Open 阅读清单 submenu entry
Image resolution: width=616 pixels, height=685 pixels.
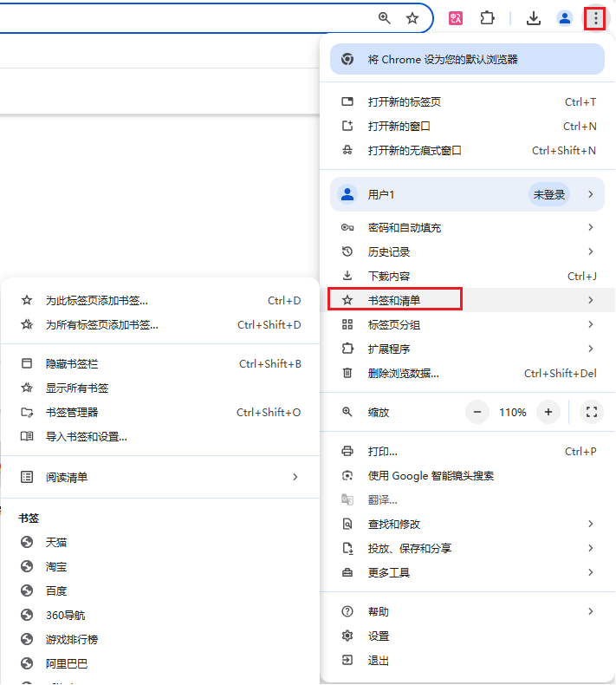[x=160, y=477]
